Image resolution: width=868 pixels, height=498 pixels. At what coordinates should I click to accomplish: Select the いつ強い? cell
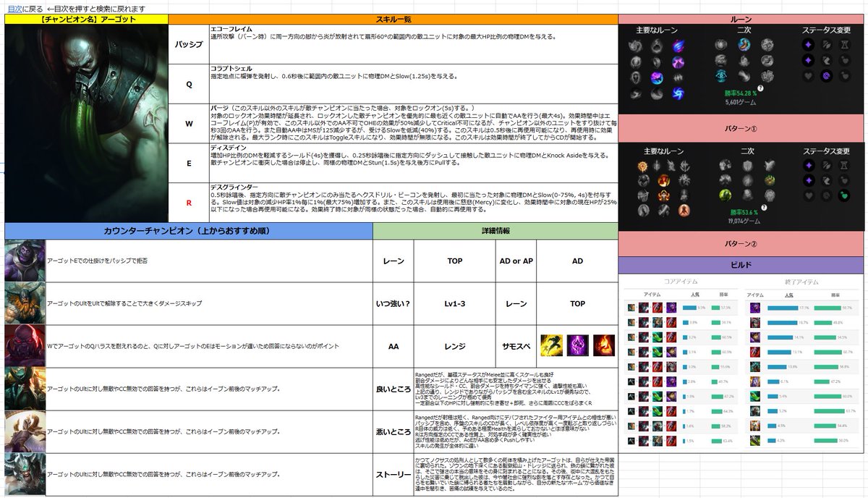click(393, 303)
